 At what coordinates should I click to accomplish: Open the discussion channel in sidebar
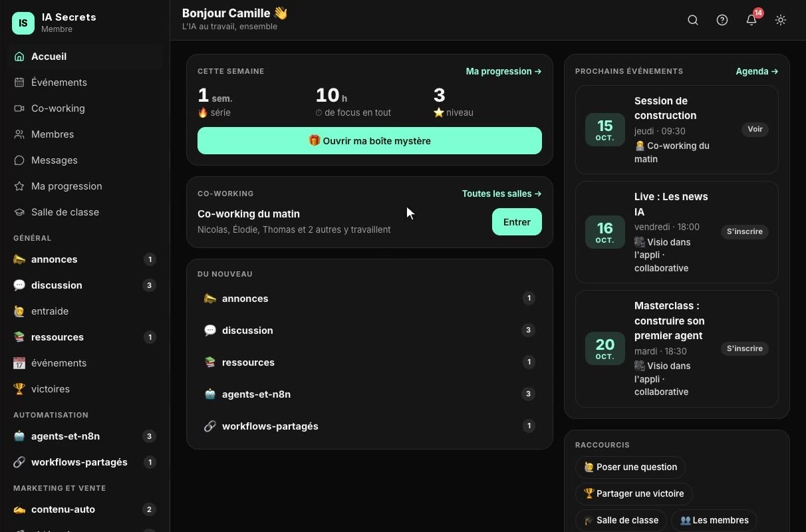click(x=85, y=285)
